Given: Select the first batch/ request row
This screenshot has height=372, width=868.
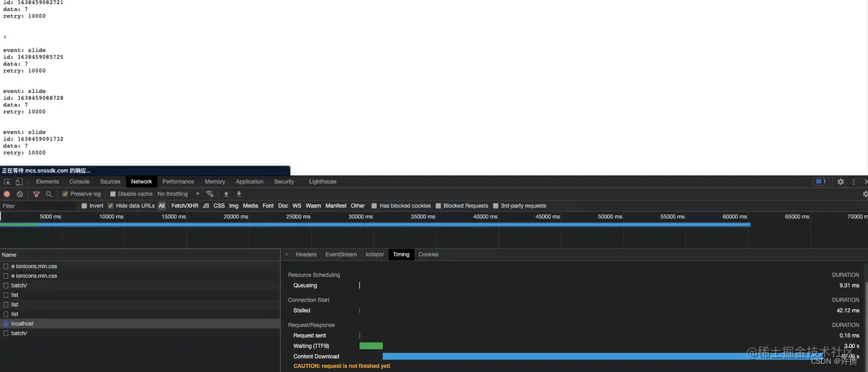Looking at the screenshot, I should tap(140, 286).
